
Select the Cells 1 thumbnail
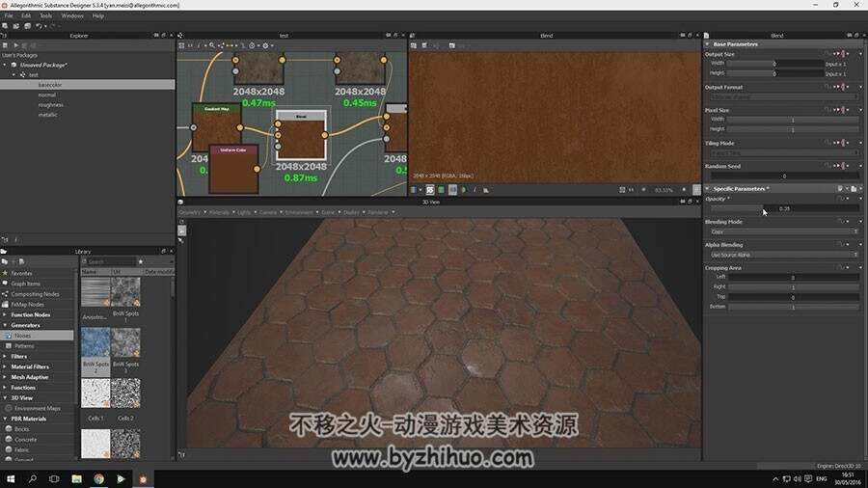click(x=95, y=393)
